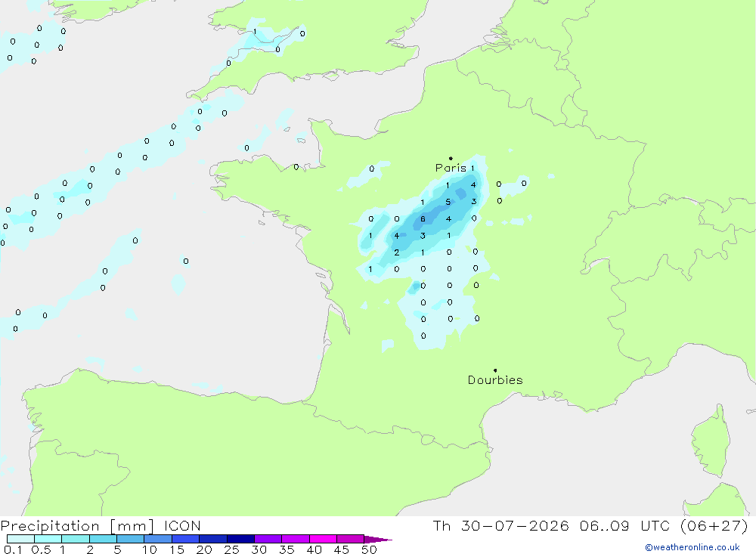The width and height of the screenshot is (756, 554).
Task: Click the 'ICON' model name text
Action: click(x=182, y=525)
